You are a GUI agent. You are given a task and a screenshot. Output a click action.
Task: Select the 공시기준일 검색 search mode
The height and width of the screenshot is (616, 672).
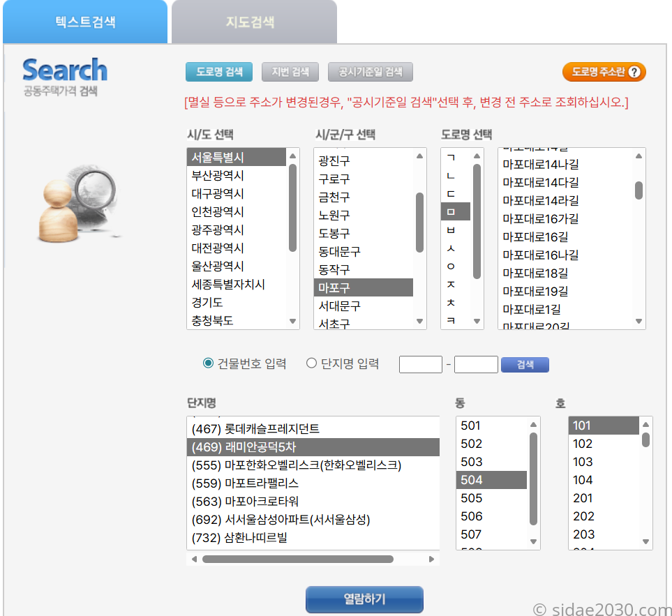pyautogui.click(x=370, y=72)
